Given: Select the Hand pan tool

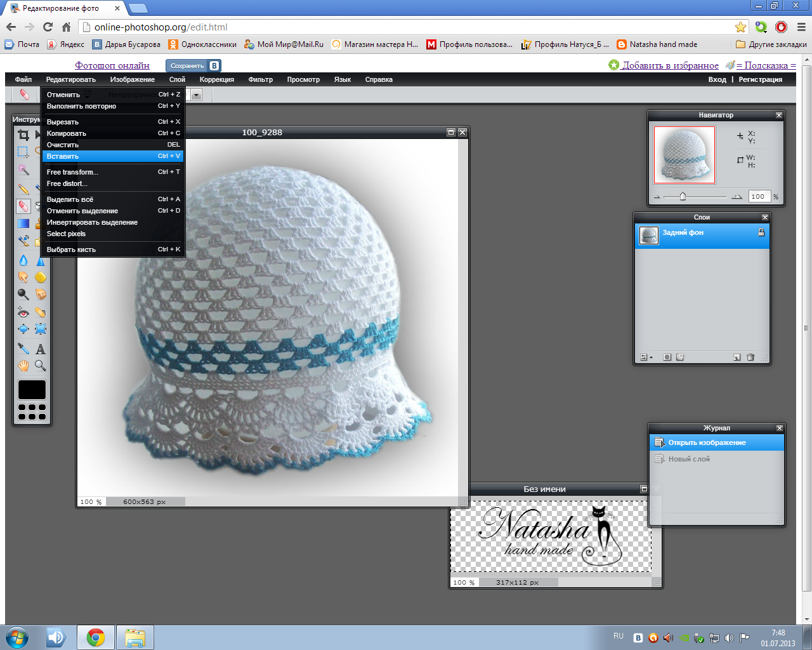Looking at the screenshot, I should tap(23, 366).
